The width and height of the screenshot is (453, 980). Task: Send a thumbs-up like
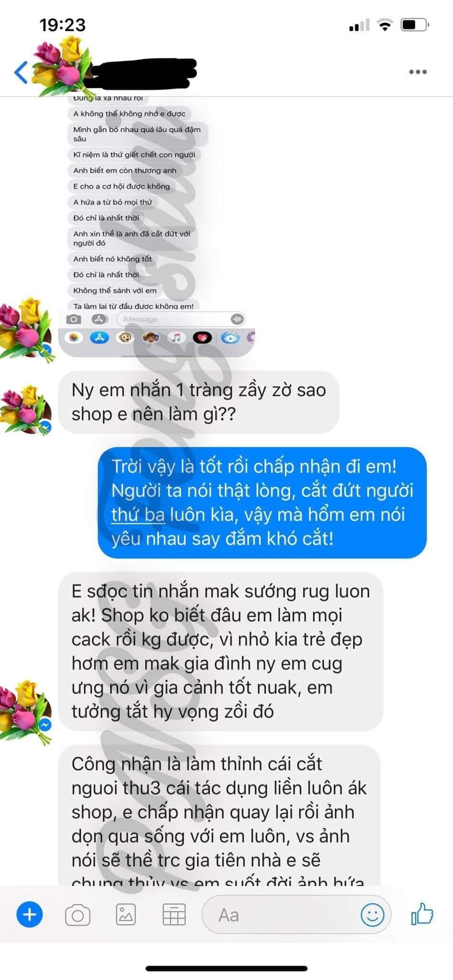point(422,914)
